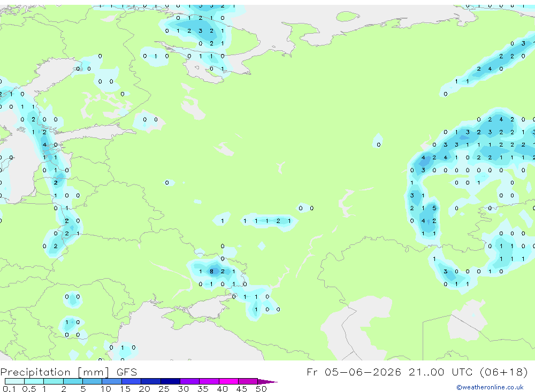
Task: Click the precipitation value "8" on the map
Action: 211,272
